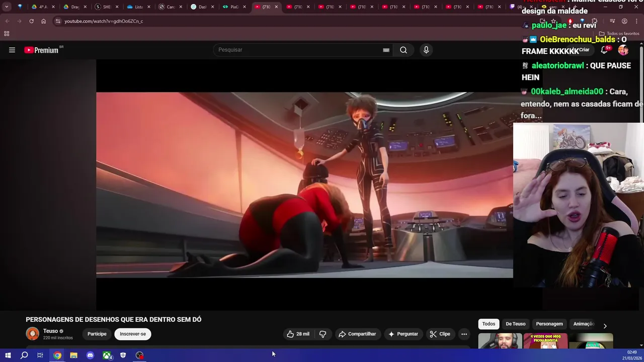Open the taskbar clock and date
644x362 pixels.
point(632,355)
